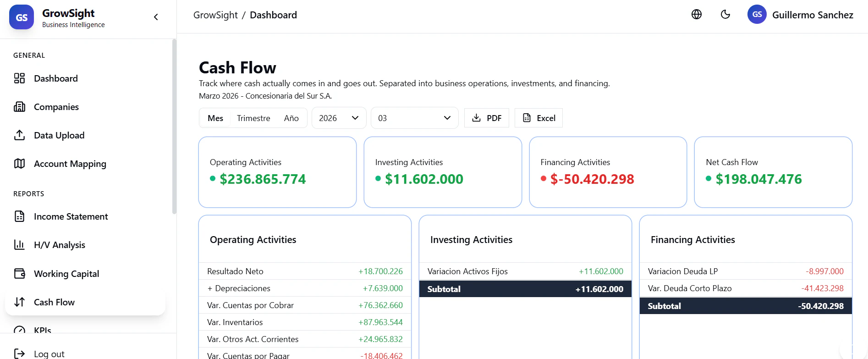868x359 pixels.
Task: Open the Working Capital report
Action: 85,274
